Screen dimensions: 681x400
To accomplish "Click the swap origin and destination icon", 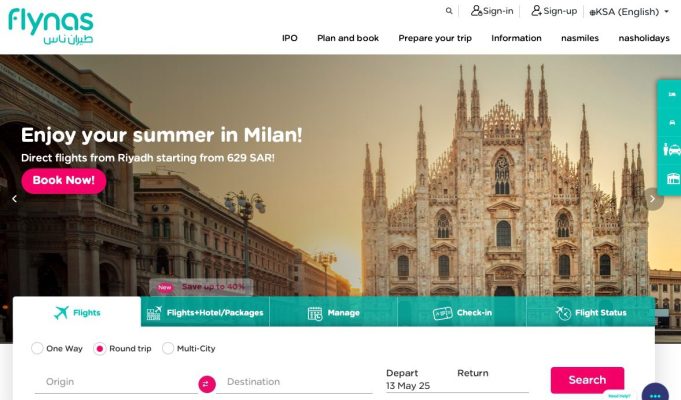I will (x=207, y=384).
